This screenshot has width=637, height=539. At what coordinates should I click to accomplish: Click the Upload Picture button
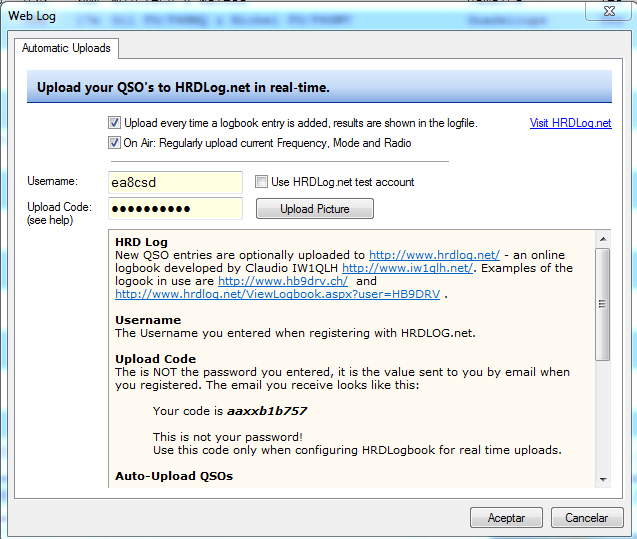315,209
